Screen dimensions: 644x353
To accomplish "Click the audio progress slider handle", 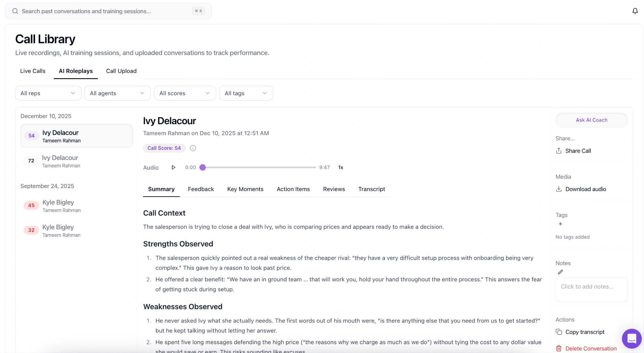I will tap(203, 167).
